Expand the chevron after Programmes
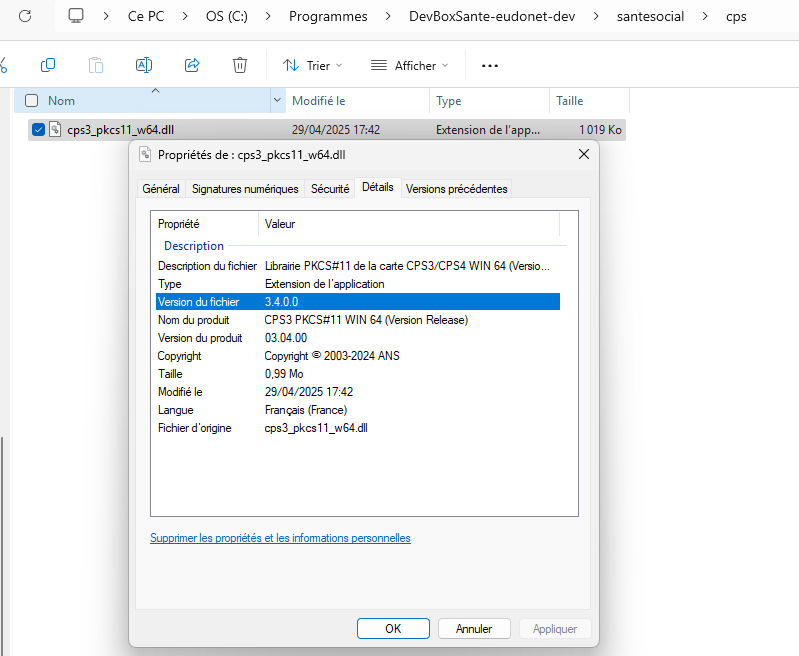 click(388, 16)
